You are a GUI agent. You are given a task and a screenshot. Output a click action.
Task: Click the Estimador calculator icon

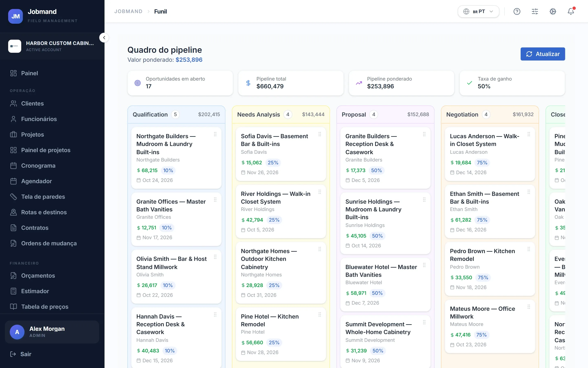(x=13, y=291)
